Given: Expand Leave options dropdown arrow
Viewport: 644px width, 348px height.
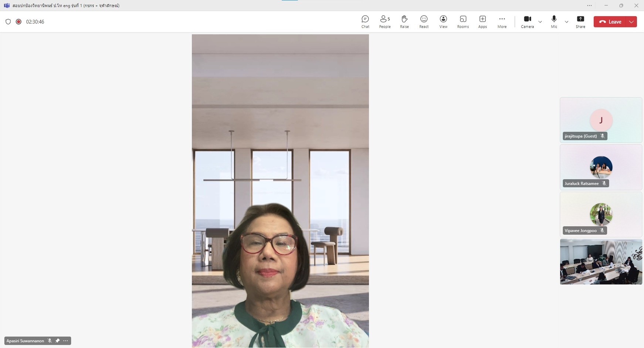Looking at the screenshot, I should 632,22.
